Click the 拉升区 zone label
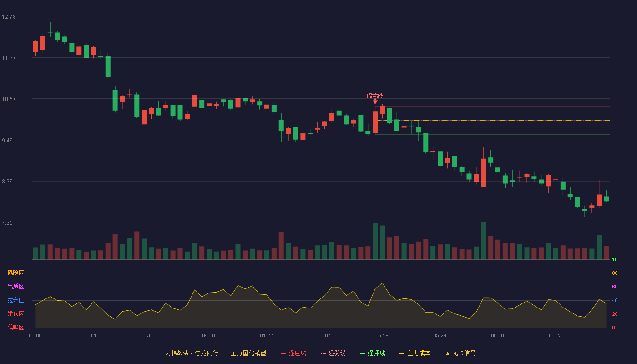 pyautogui.click(x=15, y=300)
